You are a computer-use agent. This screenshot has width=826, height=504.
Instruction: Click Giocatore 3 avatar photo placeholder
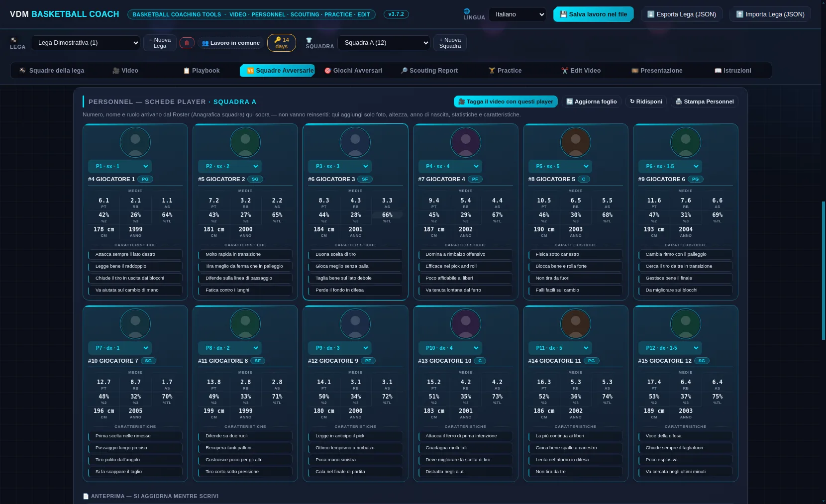point(355,142)
